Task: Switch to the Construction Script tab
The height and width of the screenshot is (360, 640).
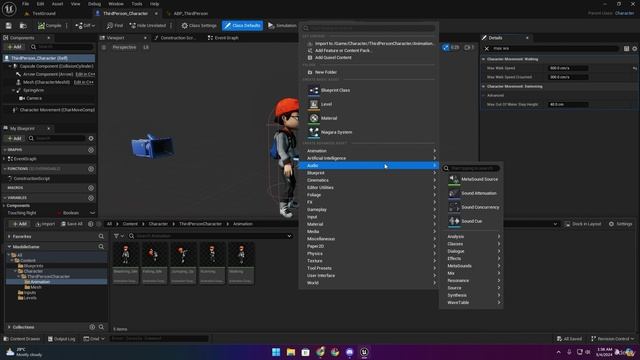Action: pos(176,38)
